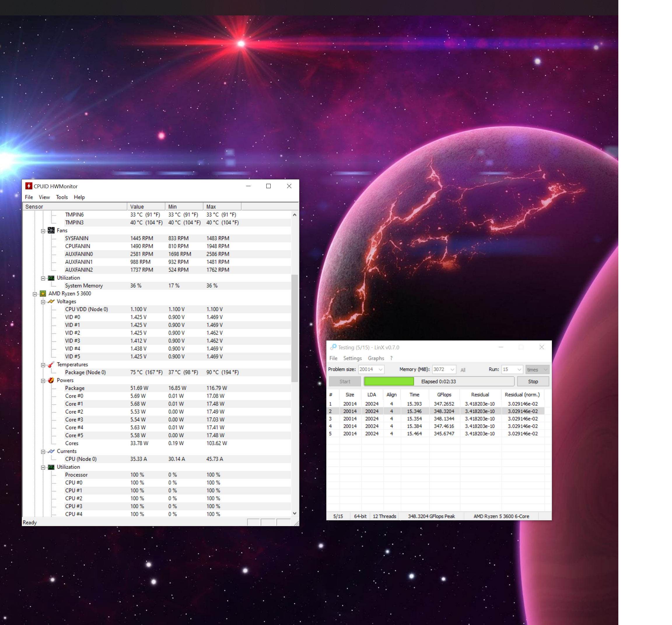Collapse the AMD Ryzen 5 3600 tree node

coord(35,294)
